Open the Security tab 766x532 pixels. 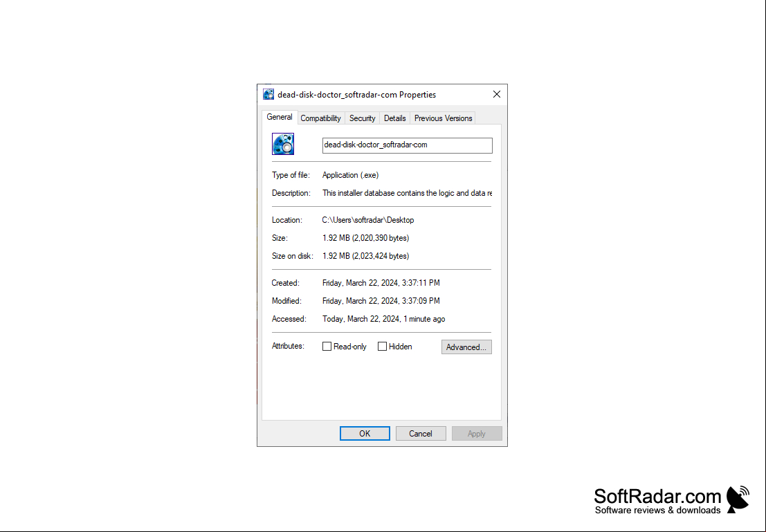[362, 118]
